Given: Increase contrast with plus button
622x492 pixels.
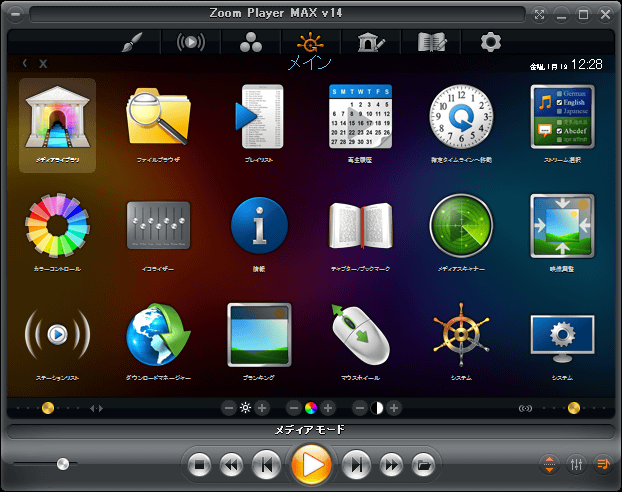Looking at the screenshot, I should coord(394,408).
